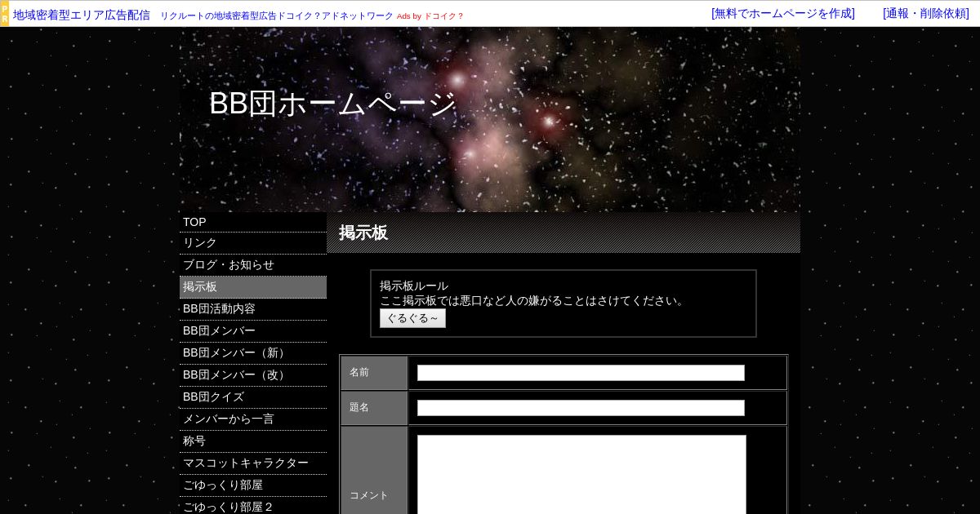Open the ごゆっくり部屋 sidebar entry
Screen dimensions: 980x514
pos(253,485)
